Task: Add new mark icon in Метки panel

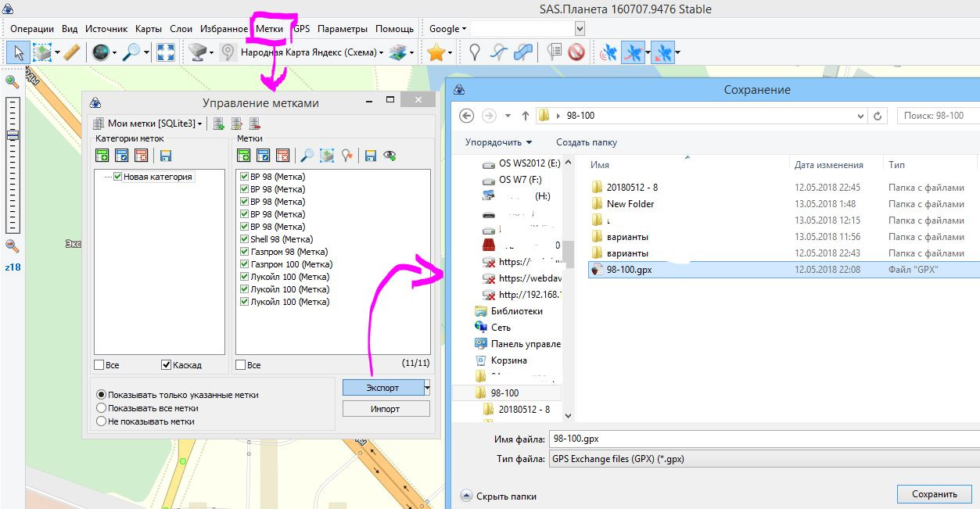Action: click(x=243, y=156)
